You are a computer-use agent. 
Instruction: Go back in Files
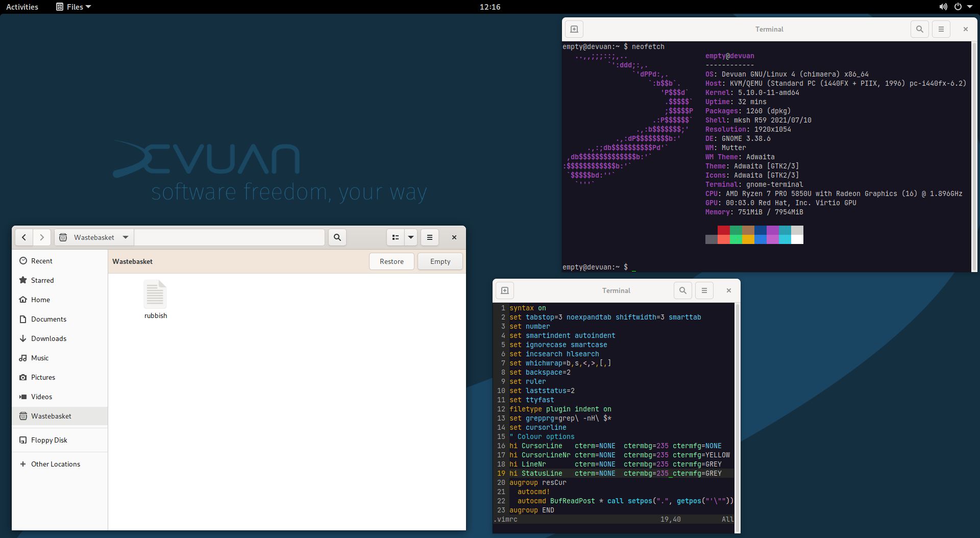[24, 237]
